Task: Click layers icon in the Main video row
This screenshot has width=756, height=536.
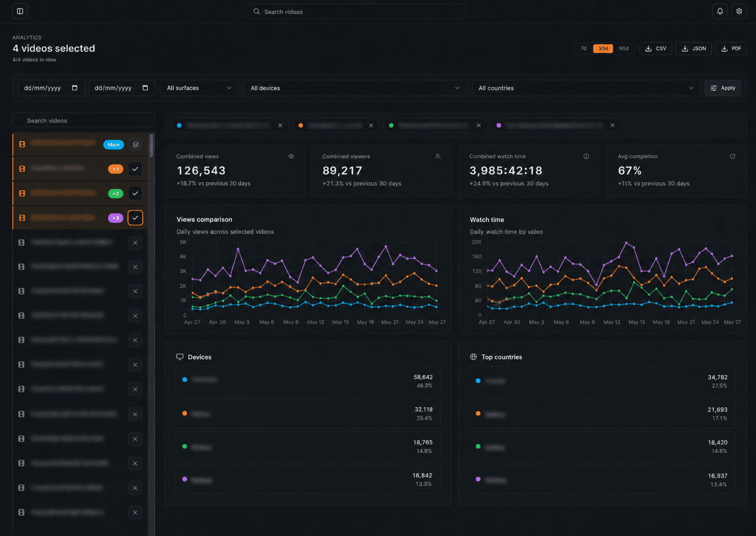Action: click(136, 145)
